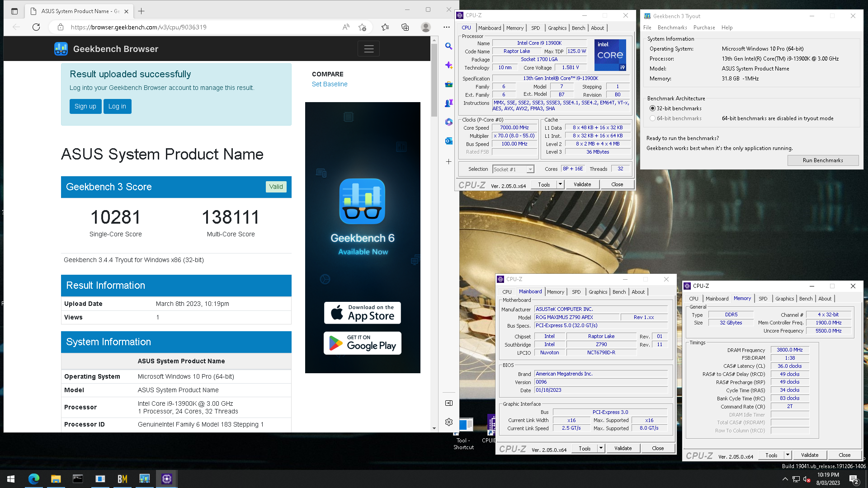
Task: Click the Run Benchmarks button
Action: tap(823, 160)
